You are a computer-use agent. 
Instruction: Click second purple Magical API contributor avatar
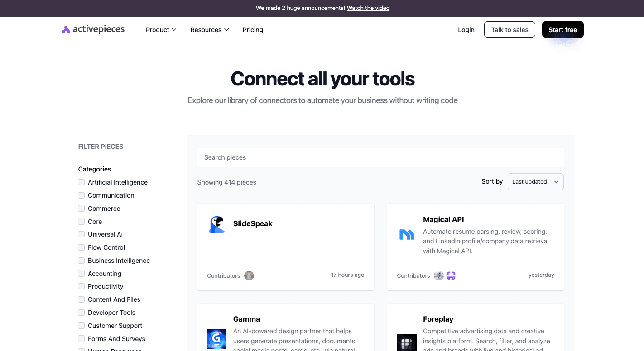click(x=451, y=275)
